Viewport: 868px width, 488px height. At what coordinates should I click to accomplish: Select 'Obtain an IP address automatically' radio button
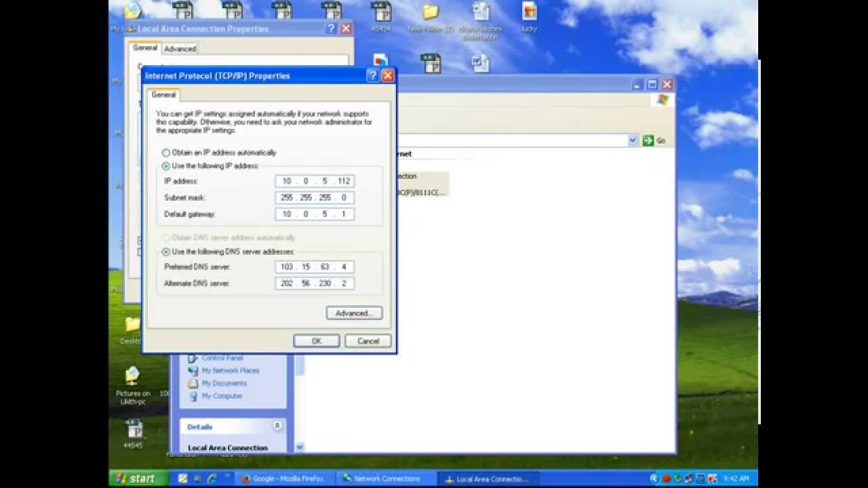click(x=166, y=152)
